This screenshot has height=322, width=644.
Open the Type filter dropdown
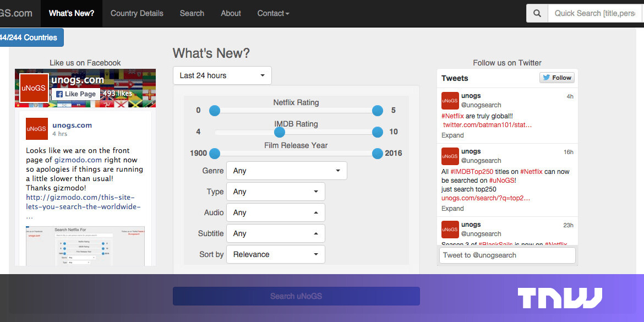coord(275,192)
